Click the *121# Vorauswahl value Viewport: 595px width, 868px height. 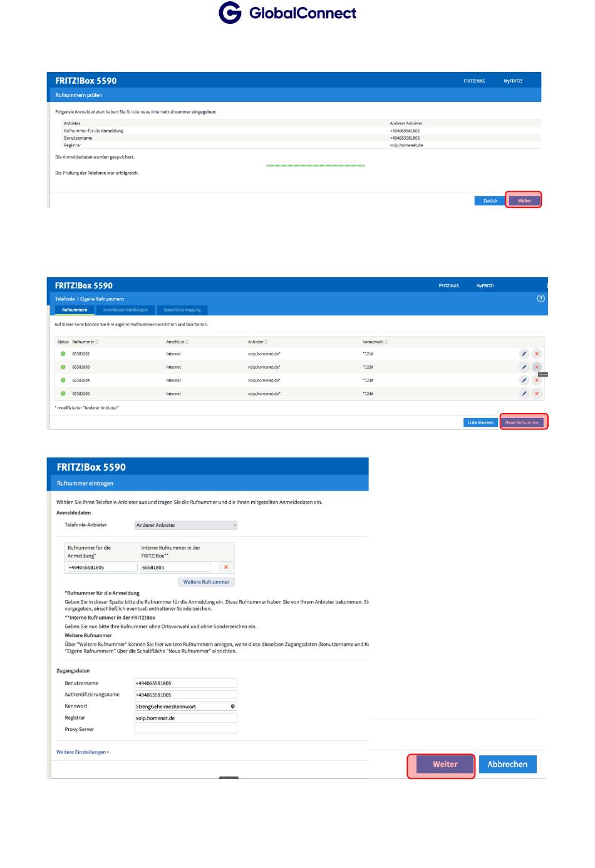[368, 354]
